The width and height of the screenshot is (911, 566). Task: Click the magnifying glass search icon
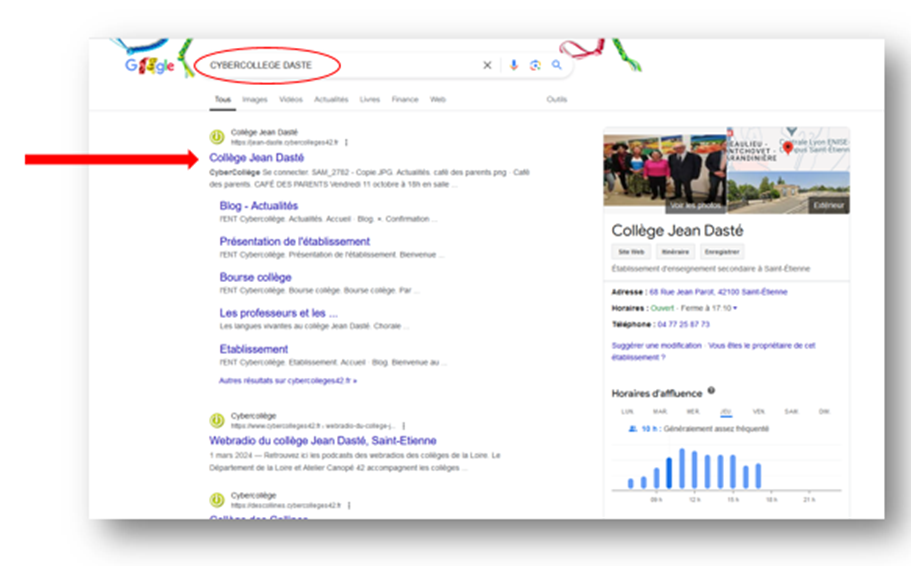(x=557, y=66)
